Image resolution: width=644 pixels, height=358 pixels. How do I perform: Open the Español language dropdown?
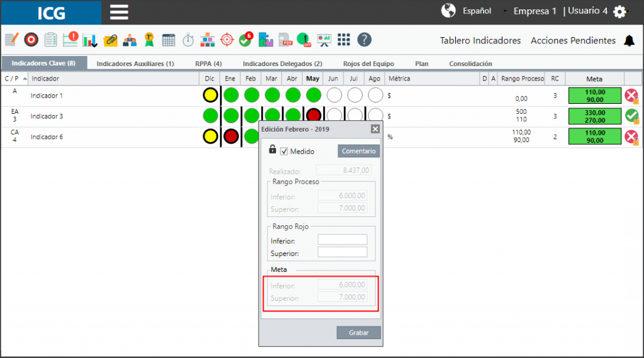click(x=485, y=11)
